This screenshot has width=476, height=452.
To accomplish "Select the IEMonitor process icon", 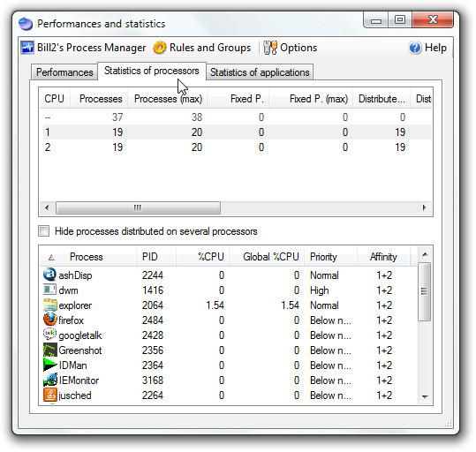I will point(49,380).
